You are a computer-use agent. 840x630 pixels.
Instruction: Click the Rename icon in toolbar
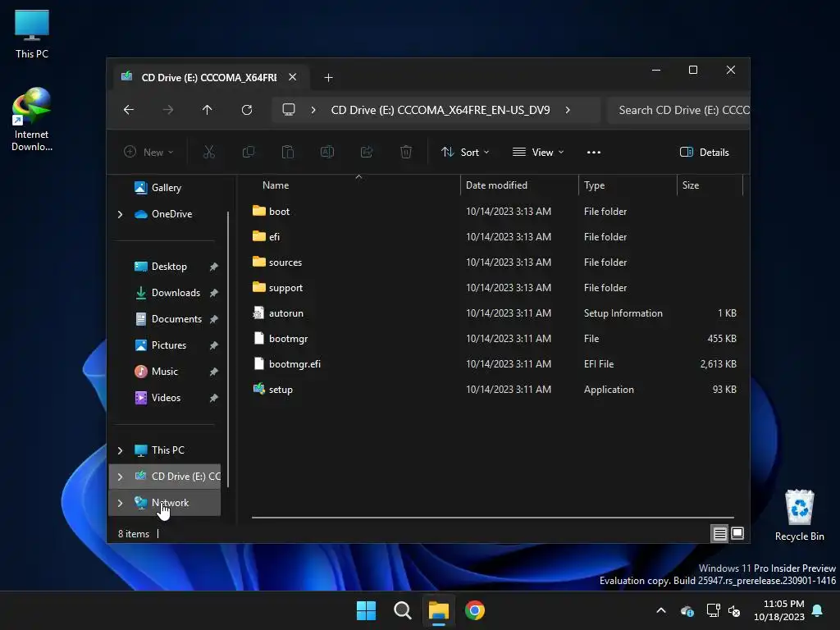coord(326,152)
